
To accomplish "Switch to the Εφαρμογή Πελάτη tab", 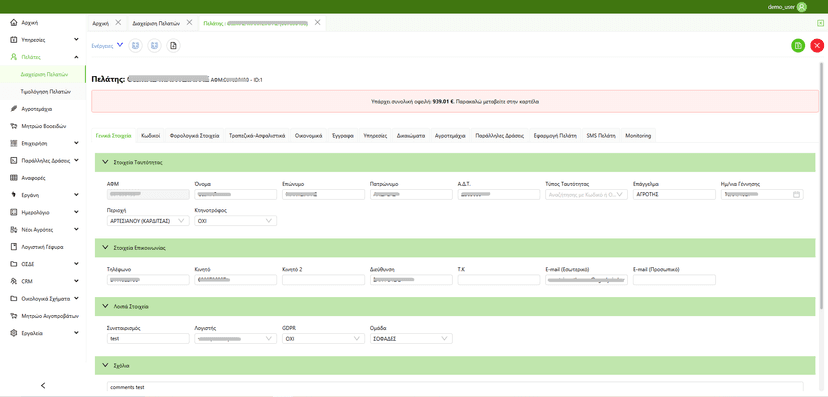I will (x=554, y=136).
